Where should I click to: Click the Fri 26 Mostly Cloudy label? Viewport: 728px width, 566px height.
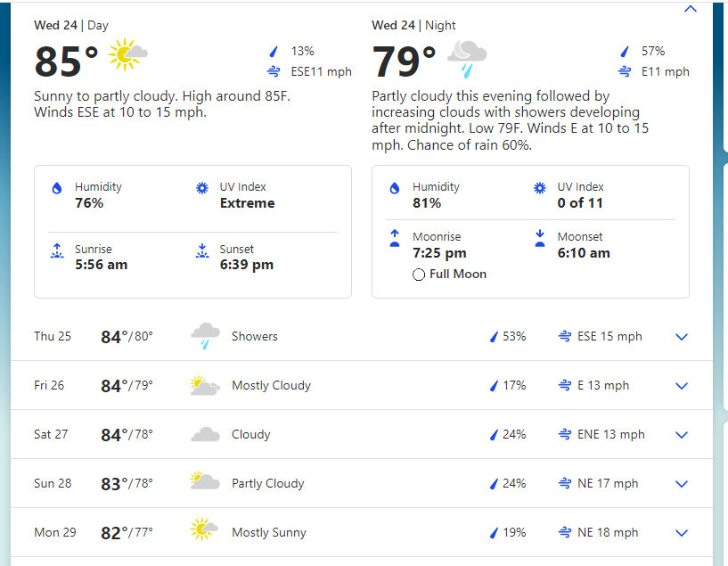[x=271, y=386]
